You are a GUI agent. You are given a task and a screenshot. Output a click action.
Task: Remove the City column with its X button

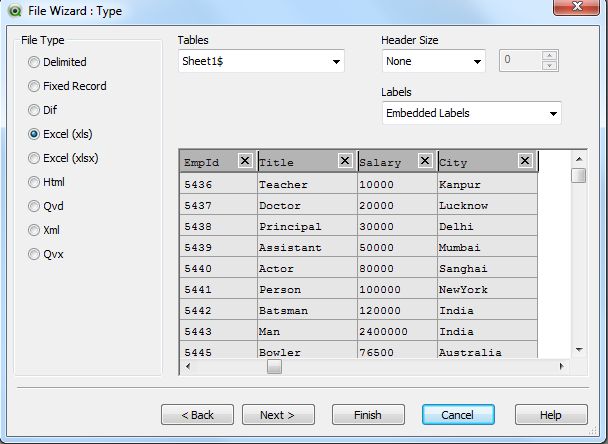(x=525, y=161)
